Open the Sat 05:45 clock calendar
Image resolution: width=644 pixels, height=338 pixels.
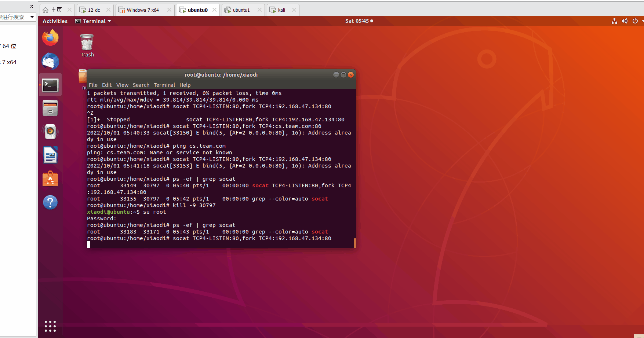pos(359,21)
